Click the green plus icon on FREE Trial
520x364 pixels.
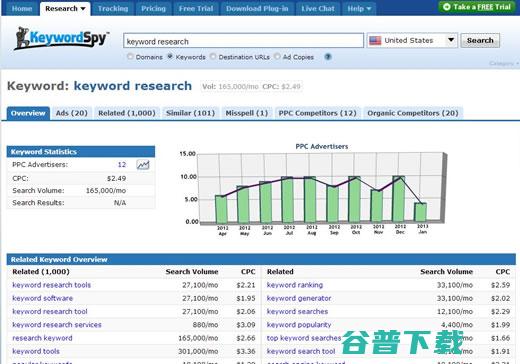pos(447,7)
